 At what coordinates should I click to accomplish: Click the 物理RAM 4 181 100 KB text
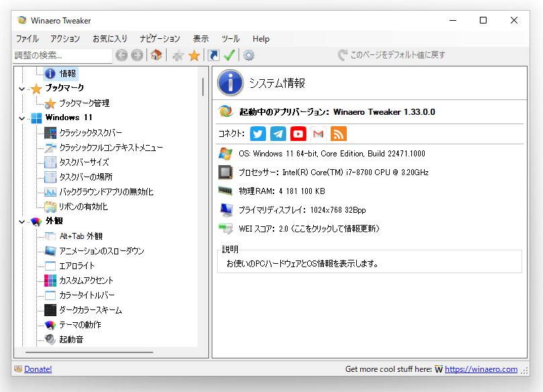[x=282, y=191]
